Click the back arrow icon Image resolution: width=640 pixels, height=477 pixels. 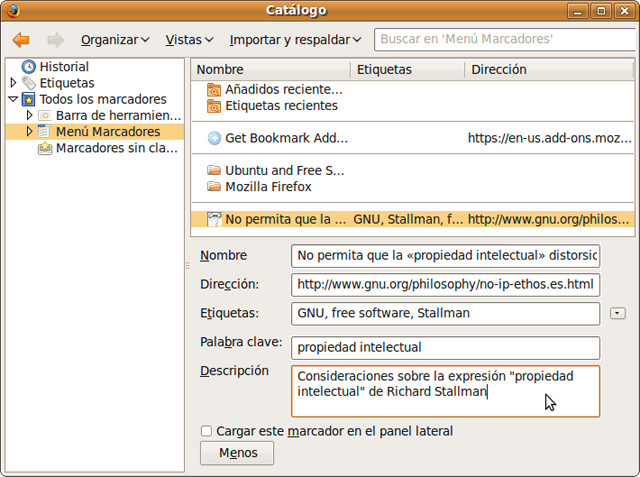click(21, 40)
